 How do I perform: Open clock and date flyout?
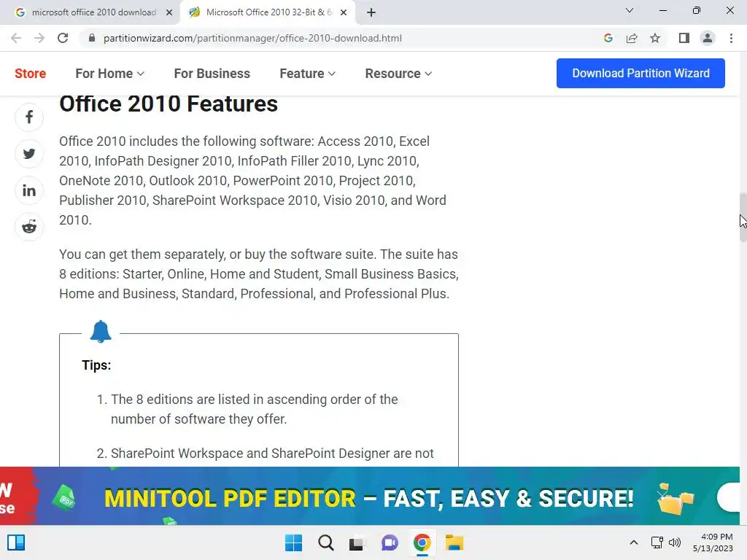(713, 542)
